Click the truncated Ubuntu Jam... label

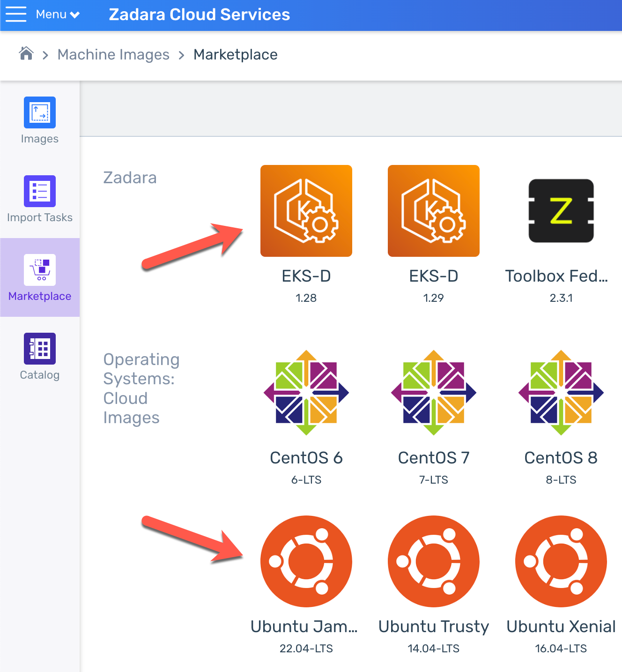click(x=304, y=627)
